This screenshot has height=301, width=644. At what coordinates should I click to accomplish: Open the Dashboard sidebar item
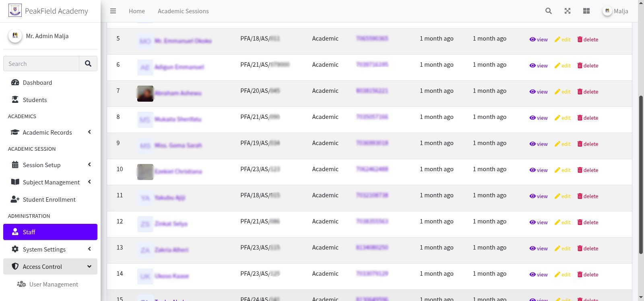(x=37, y=82)
